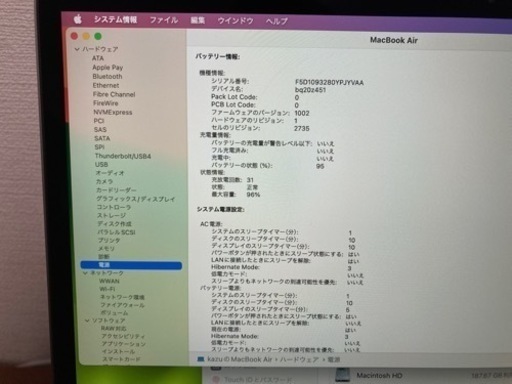
Task: Select SAS in the sidebar
Action: pyautogui.click(x=100, y=129)
